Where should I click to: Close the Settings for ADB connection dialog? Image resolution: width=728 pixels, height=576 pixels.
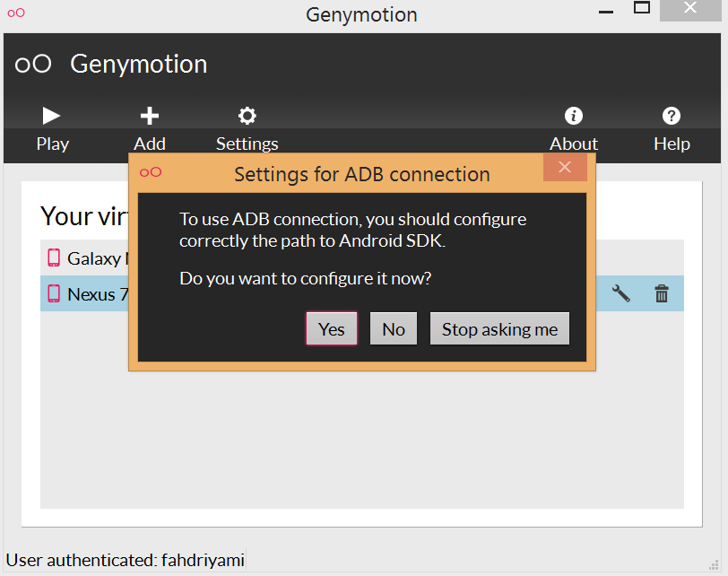(x=565, y=168)
